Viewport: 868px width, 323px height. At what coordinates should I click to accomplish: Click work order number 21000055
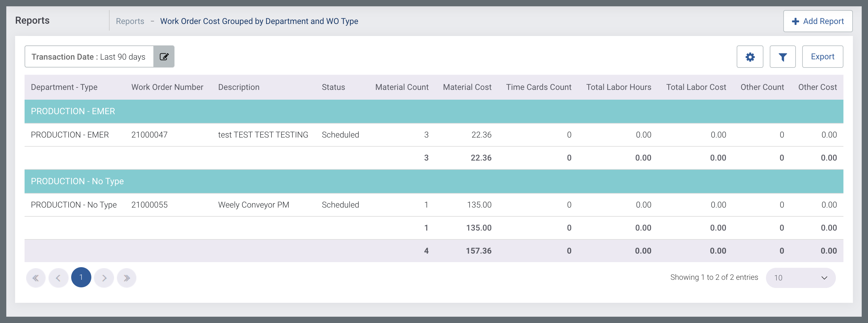pyautogui.click(x=149, y=205)
